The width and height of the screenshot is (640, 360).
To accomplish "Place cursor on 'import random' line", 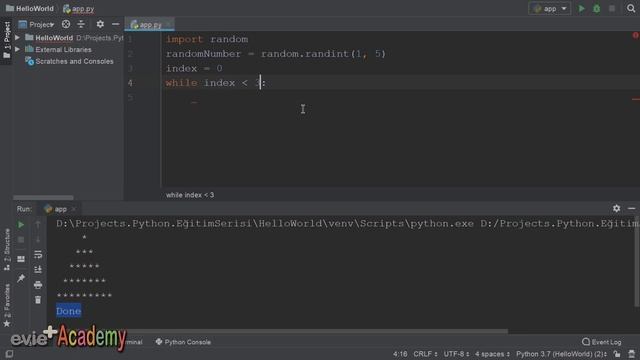I will click(x=207, y=39).
